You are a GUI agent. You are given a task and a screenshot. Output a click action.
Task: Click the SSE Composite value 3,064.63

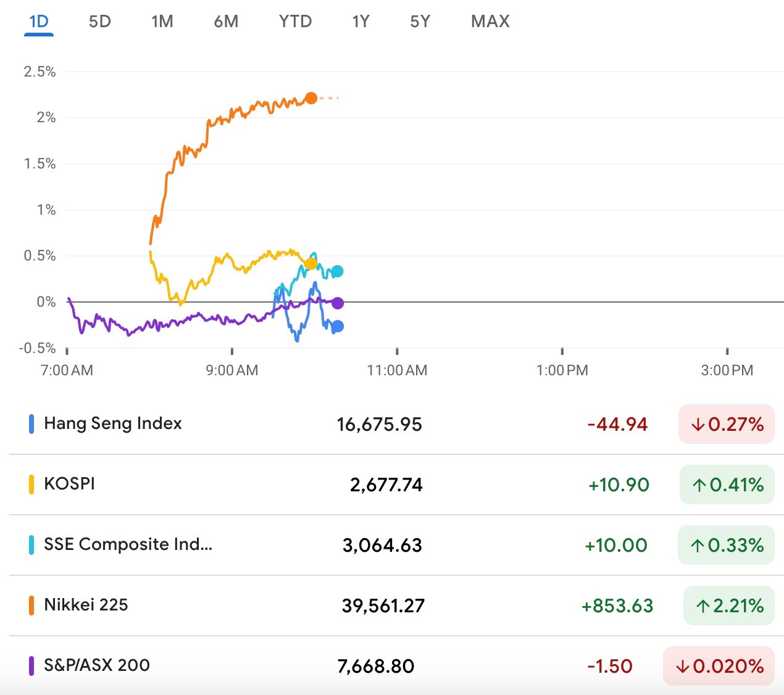pos(383,546)
